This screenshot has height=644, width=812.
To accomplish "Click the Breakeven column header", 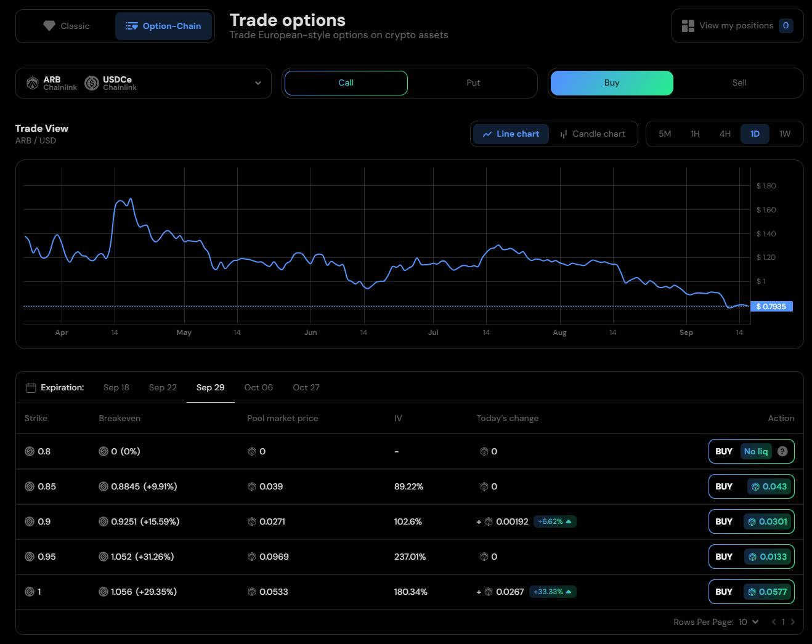I will click(120, 418).
